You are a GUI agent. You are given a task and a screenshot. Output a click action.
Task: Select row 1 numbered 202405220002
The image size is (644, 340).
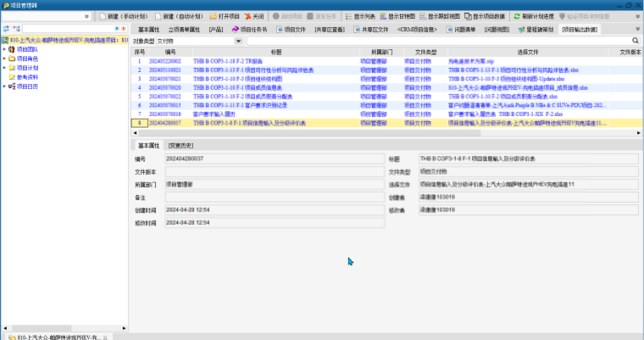387,61
